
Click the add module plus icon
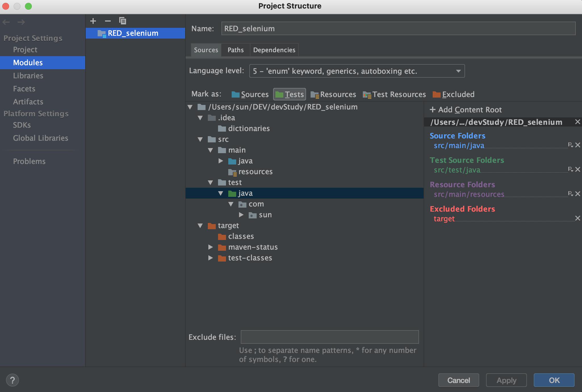point(93,21)
